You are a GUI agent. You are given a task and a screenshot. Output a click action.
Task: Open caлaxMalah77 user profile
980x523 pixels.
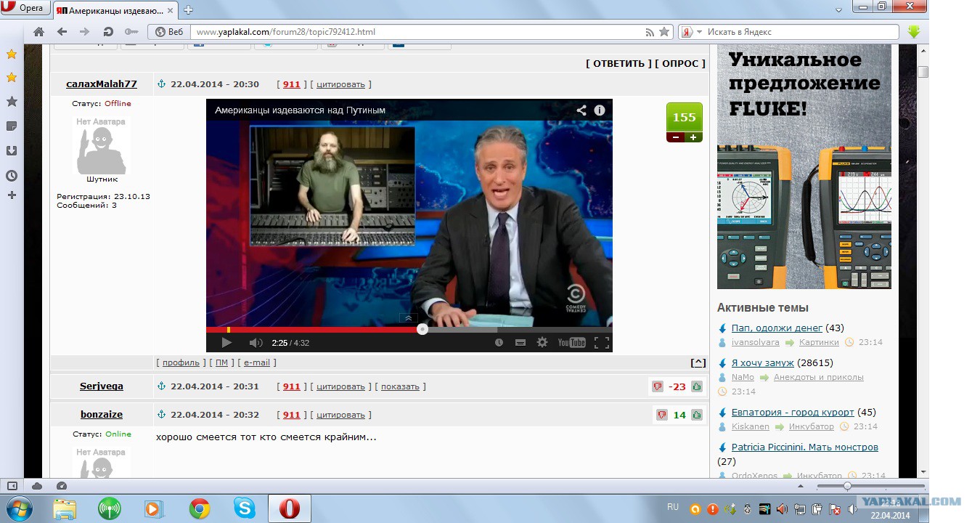tap(102, 84)
